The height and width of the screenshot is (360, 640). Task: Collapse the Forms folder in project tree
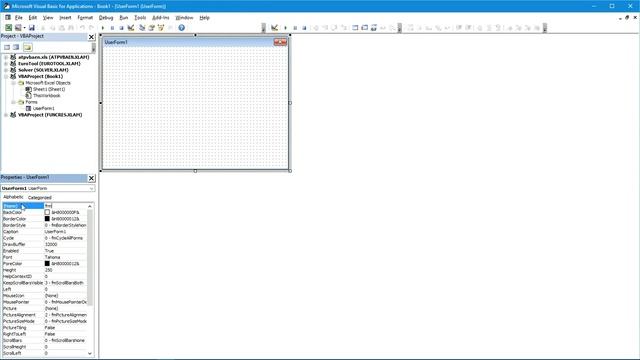[x=13, y=102]
